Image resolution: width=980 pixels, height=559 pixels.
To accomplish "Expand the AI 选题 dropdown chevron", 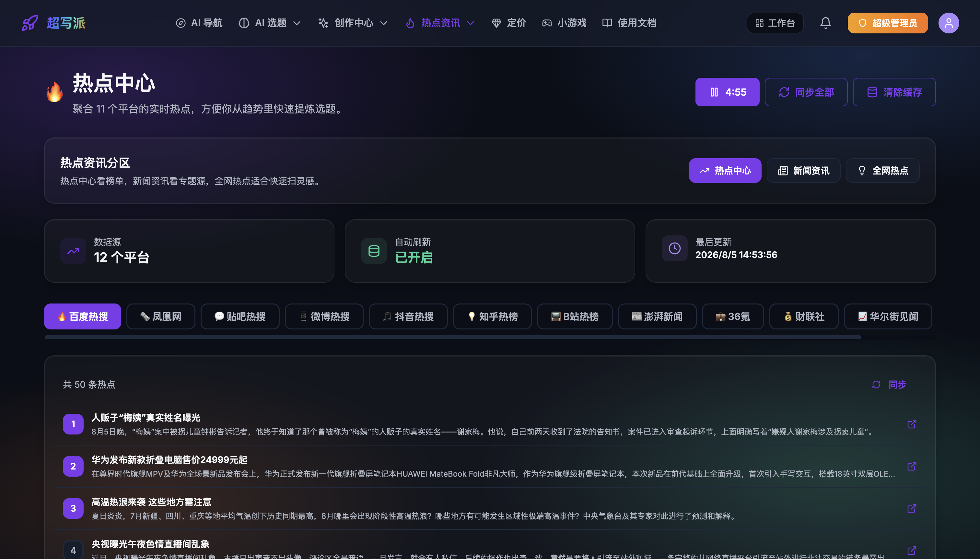I will click(x=297, y=23).
